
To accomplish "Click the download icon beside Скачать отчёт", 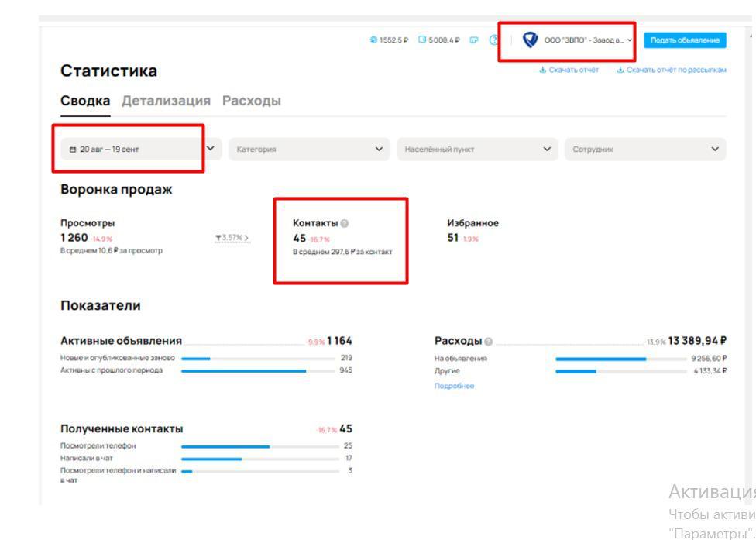I will tap(542, 70).
